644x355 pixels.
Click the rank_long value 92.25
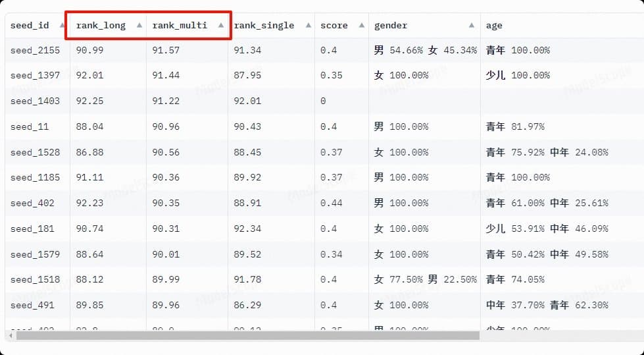[x=89, y=101]
